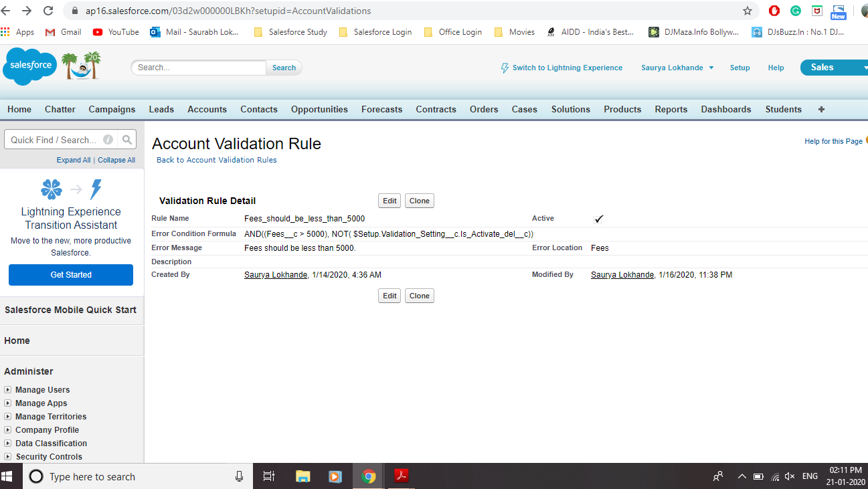
Task: Open the Windows Start menu
Action: (8, 476)
